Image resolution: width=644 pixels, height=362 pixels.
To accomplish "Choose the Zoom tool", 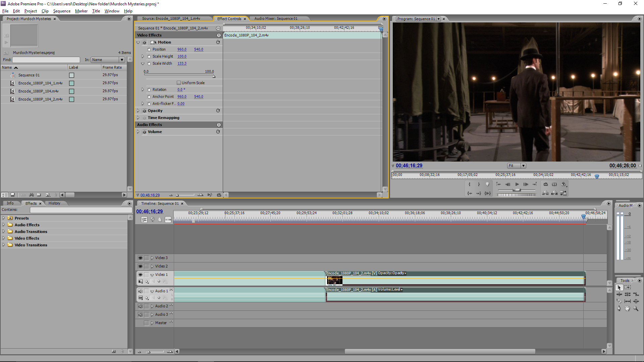I will 635,308.
